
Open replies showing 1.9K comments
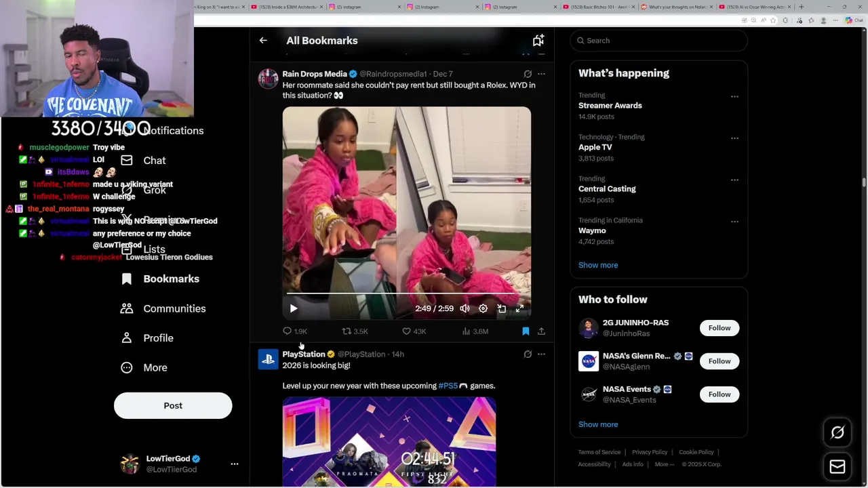pos(295,331)
